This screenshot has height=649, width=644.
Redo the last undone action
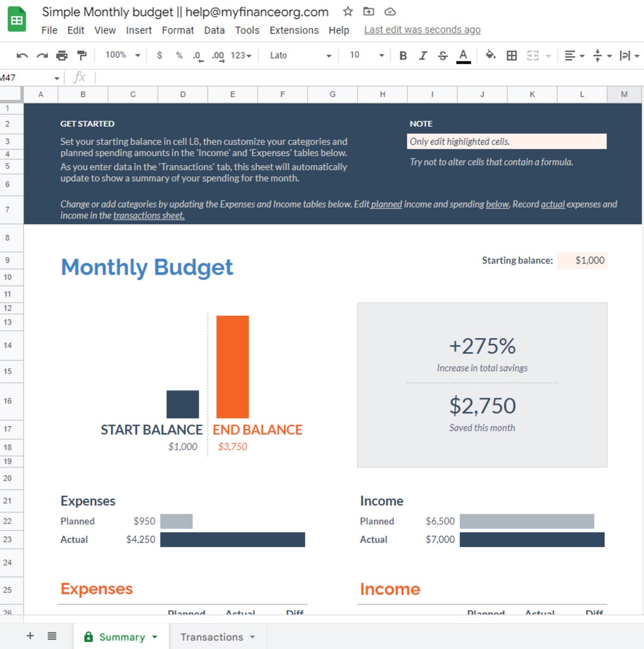42,55
